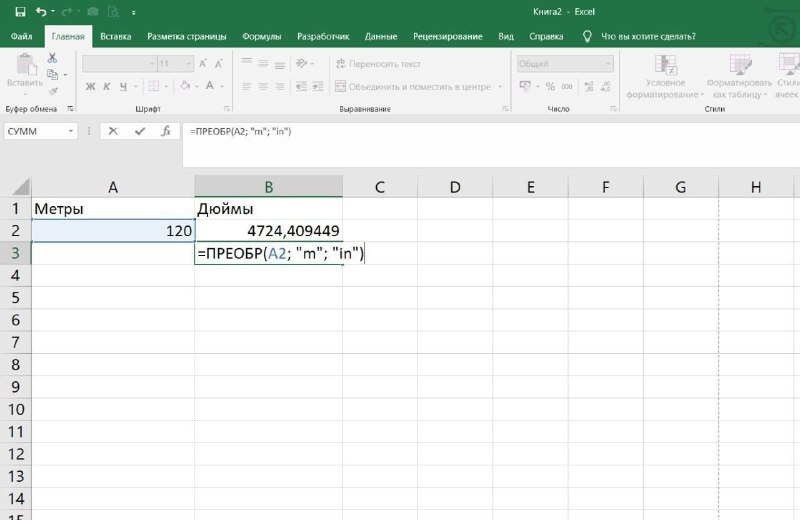The width and height of the screenshot is (800, 520).
Task: Align cell text to the right
Action: [x=280, y=86]
